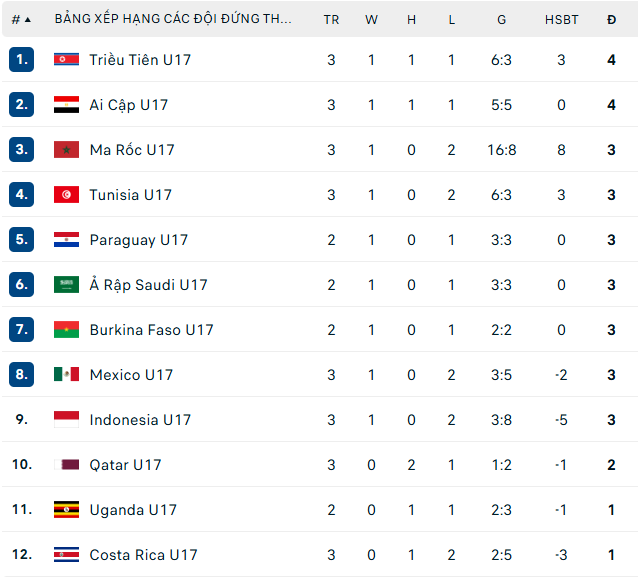The height and width of the screenshot is (578, 638).
Task: Click the blue rank 1 badge
Action: 22,60
